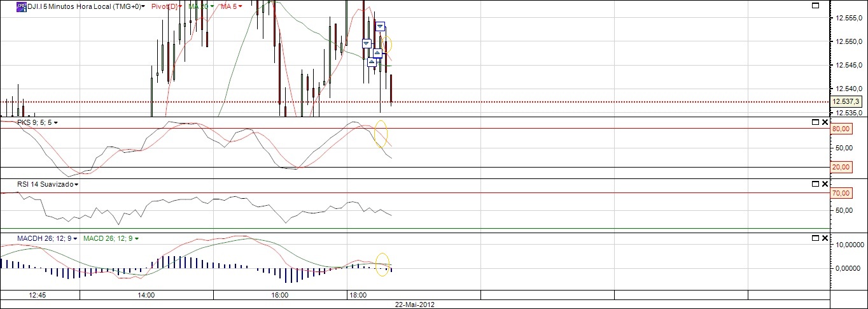This screenshot has height=309, width=868.
Task: Click the 12.540,0 price axis label
Action: pos(848,89)
